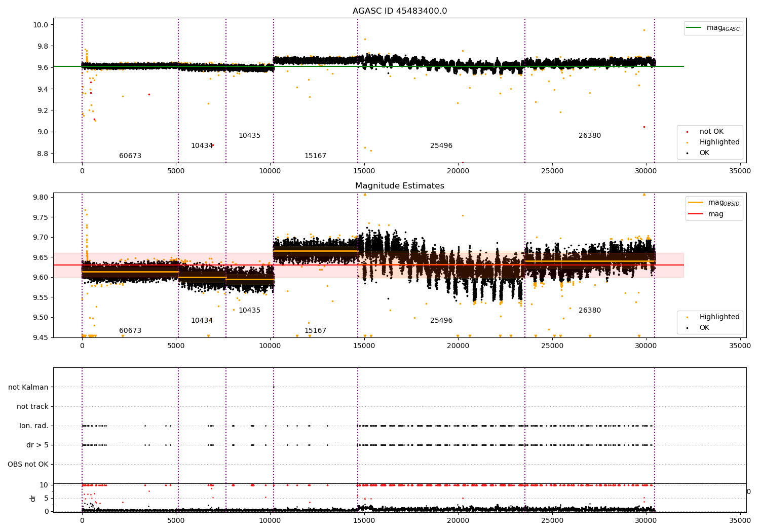Click the 10 y-tick on the dr axis
The image size is (760, 532).
click(x=45, y=485)
